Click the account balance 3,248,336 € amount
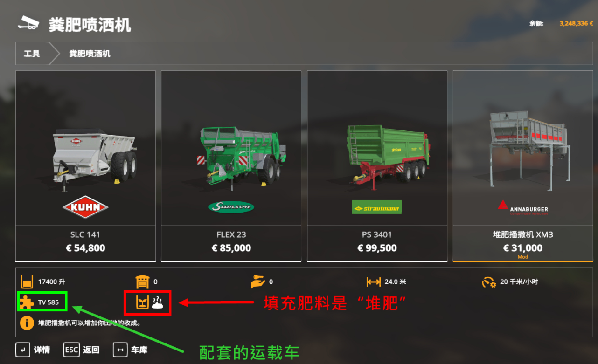This screenshot has height=364, width=598. click(576, 23)
